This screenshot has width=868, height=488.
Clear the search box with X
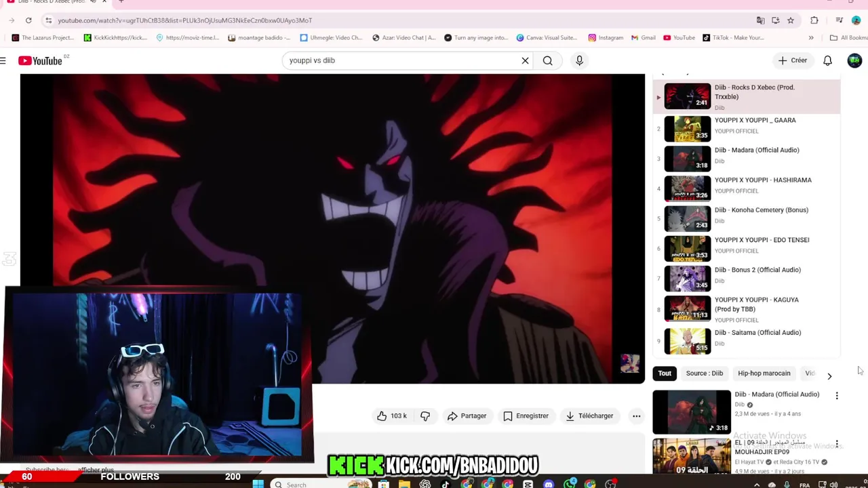click(x=525, y=60)
